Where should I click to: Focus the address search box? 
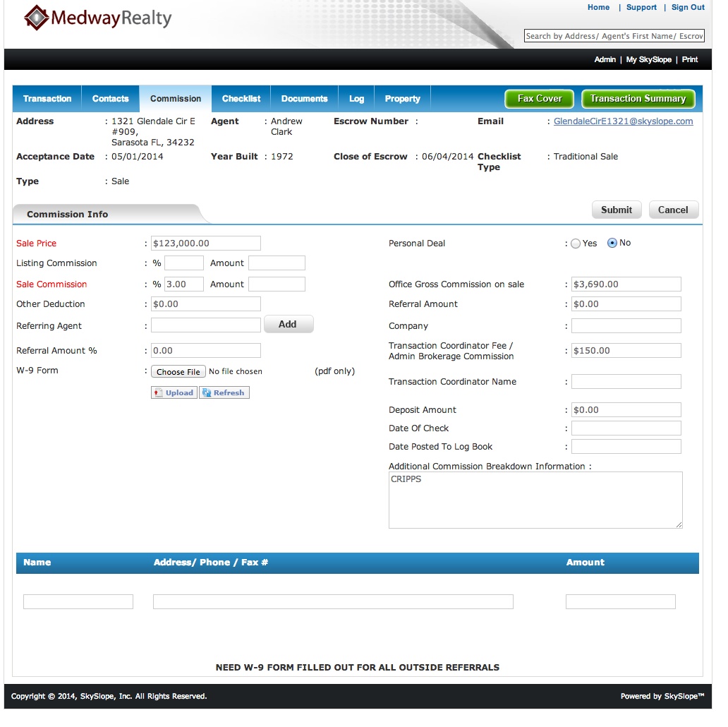click(x=614, y=36)
